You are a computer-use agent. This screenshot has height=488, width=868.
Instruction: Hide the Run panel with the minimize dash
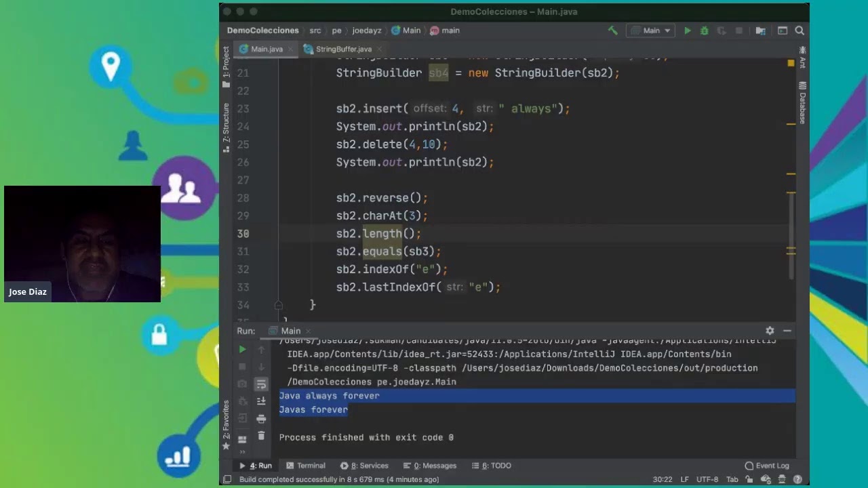point(787,331)
